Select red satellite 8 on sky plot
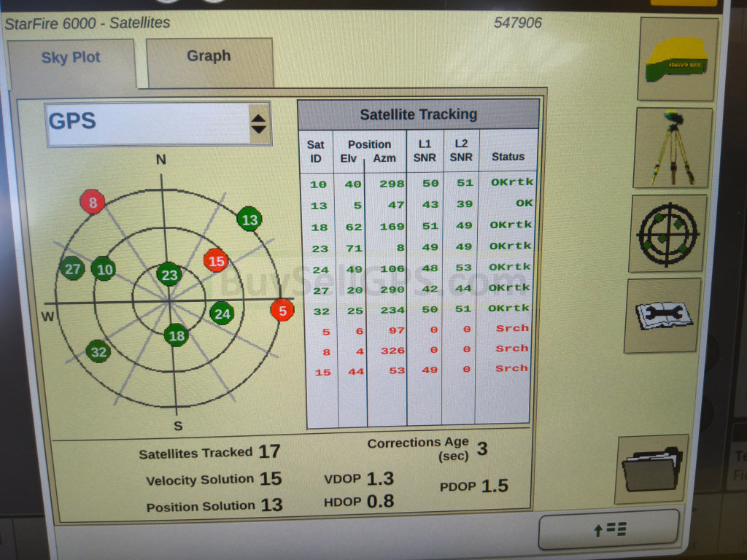 click(x=93, y=201)
